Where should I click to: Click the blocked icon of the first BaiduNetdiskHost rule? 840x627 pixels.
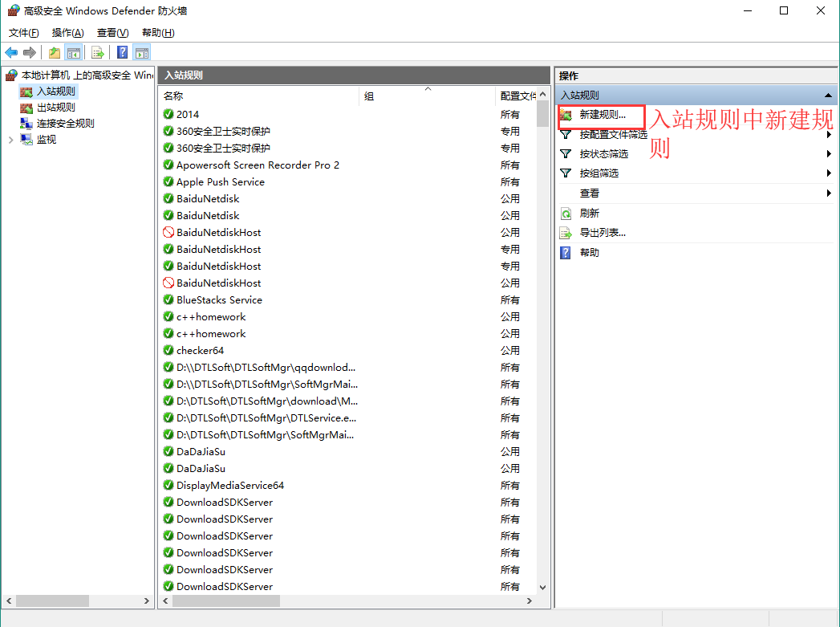[x=168, y=232]
